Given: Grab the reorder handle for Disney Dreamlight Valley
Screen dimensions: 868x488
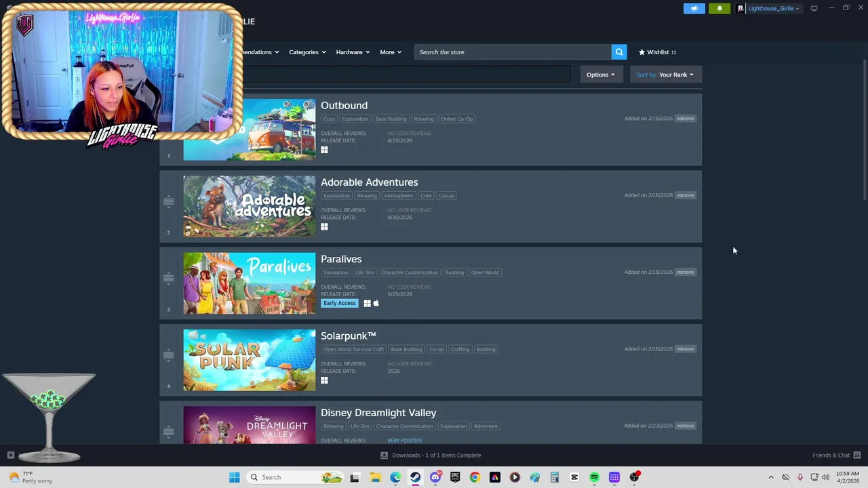Looking at the screenshot, I should pyautogui.click(x=168, y=431).
